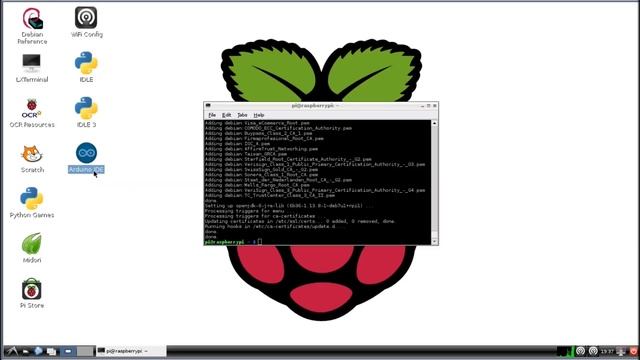The height and width of the screenshot is (360, 640).
Task: Click 'Updating certificates in /etc/ssl/certs' line
Action: [x=300, y=221]
